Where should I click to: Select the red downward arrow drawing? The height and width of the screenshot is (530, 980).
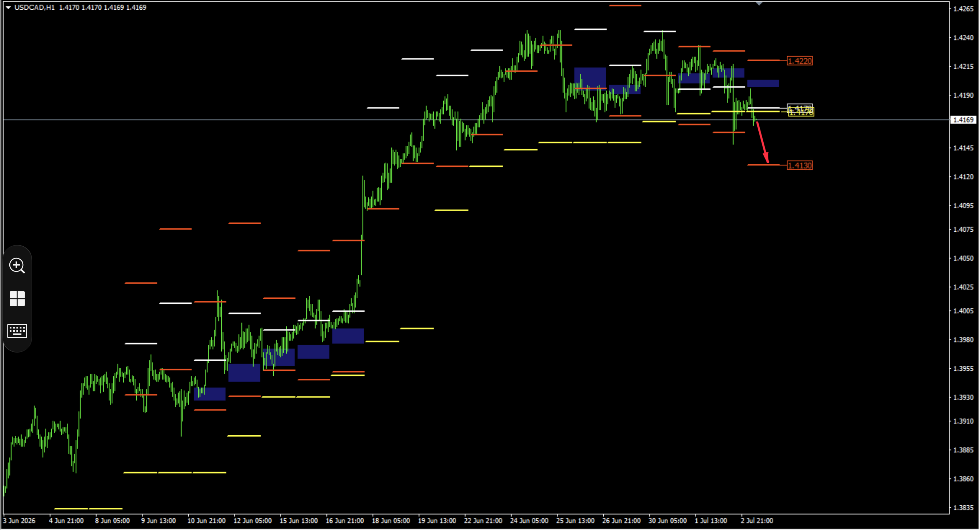[762, 142]
